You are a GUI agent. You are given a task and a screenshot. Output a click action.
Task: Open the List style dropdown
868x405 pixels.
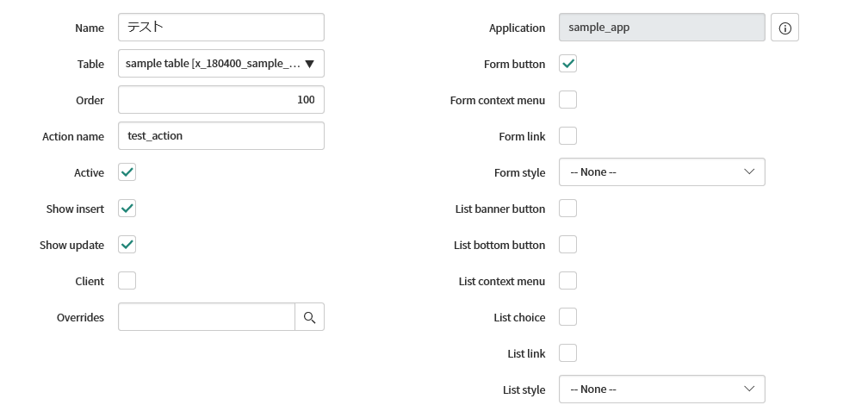coord(662,389)
